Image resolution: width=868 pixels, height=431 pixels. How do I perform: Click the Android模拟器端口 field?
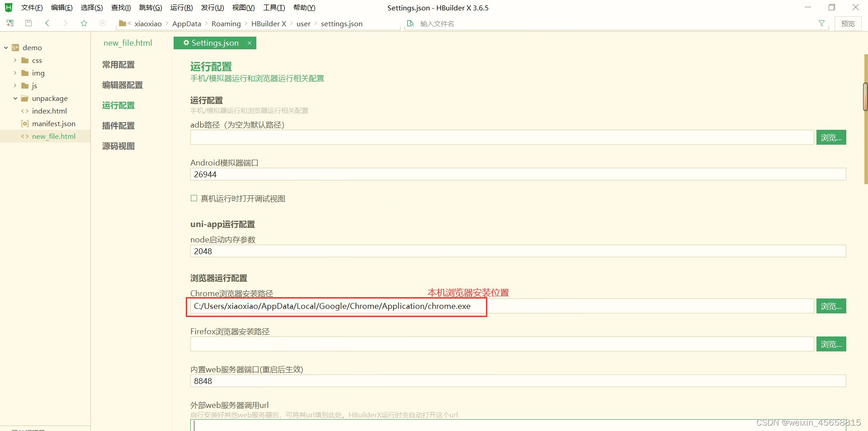pyautogui.click(x=518, y=174)
